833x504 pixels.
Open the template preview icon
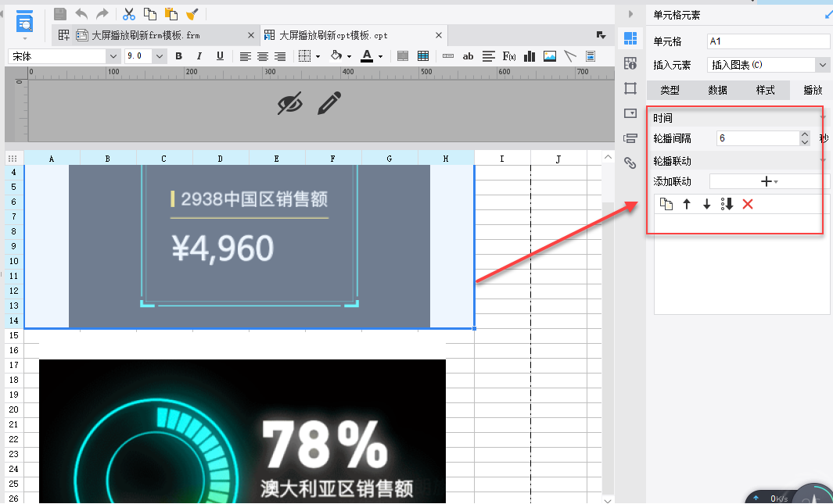24,23
